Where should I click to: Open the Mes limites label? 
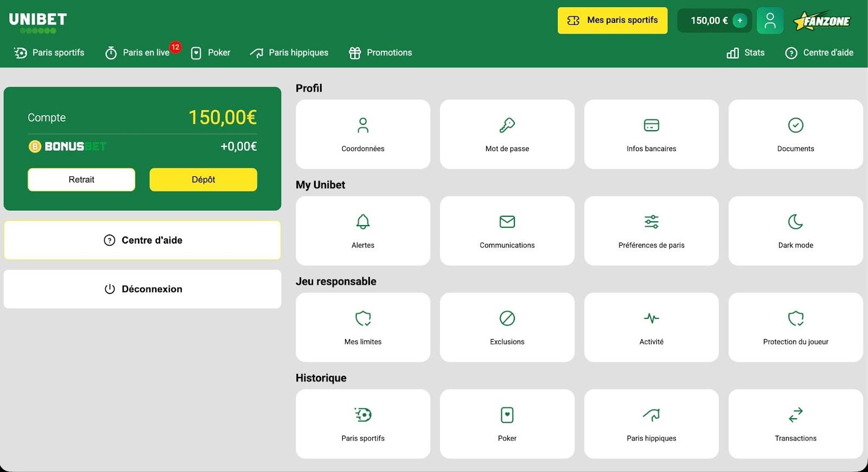tap(363, 342)
